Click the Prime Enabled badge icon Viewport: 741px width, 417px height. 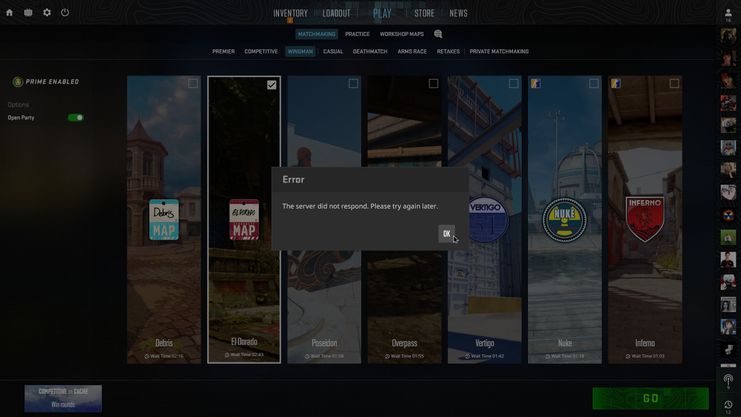pos(18,82)
